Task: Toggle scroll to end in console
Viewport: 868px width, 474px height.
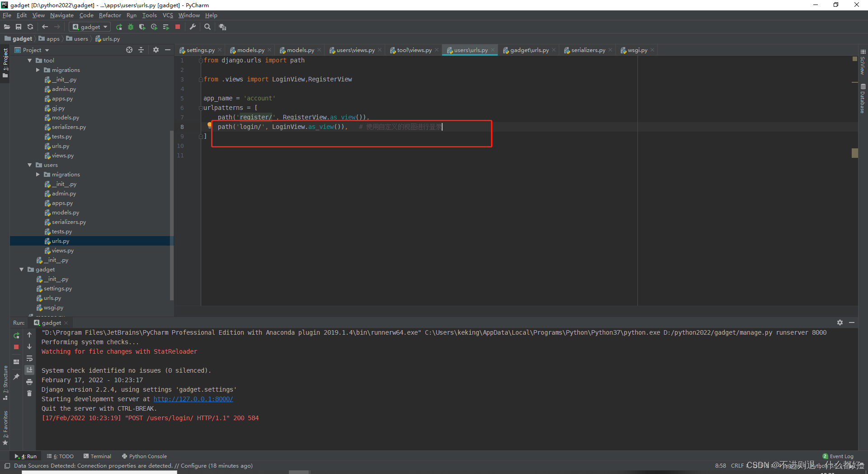Action: (29, 370)
